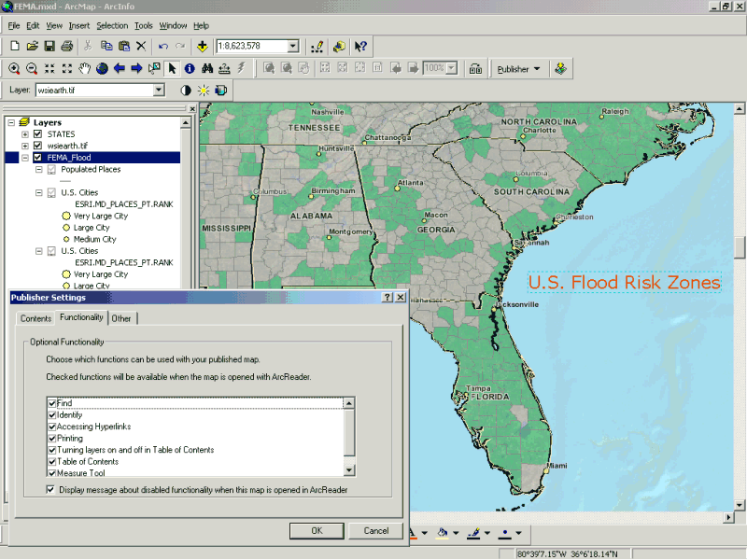Save the map with floppy icon
Viewport: 747px width, 560px height.
(x=49, y=46)
